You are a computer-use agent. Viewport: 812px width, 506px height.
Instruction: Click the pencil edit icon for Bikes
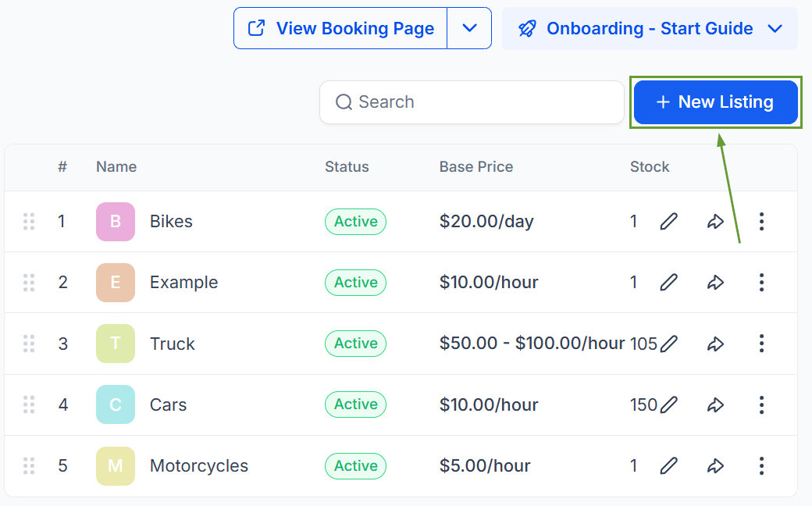(x=668, y=222)
